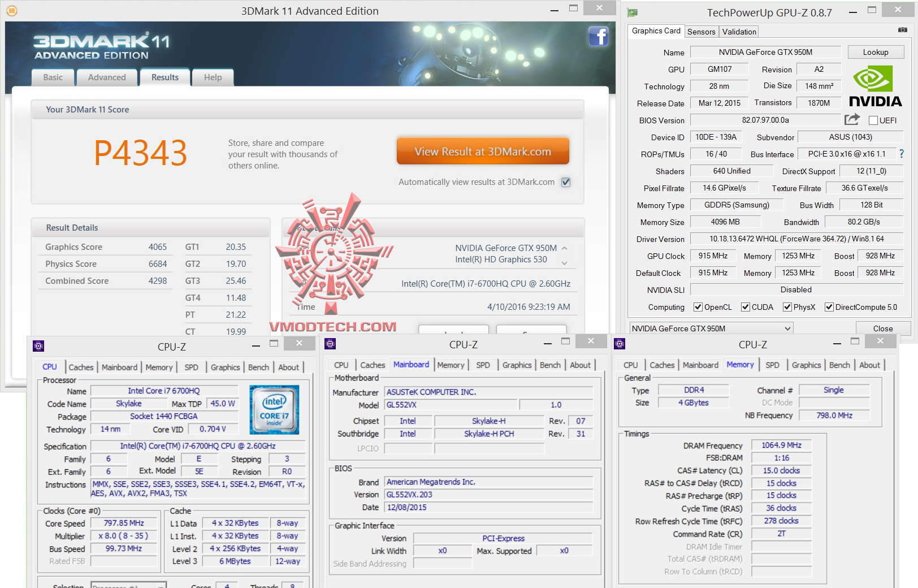Screen dimensions: 918x588
Task: Switch to the Advanced tab in 3DMark
Action: pyautogui.click(x=107, y=77)
